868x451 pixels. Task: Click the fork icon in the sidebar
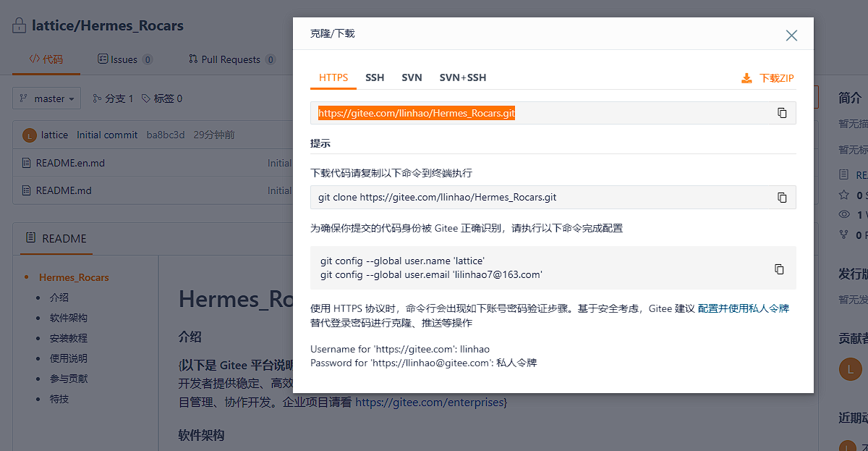[x=843, y=235]
